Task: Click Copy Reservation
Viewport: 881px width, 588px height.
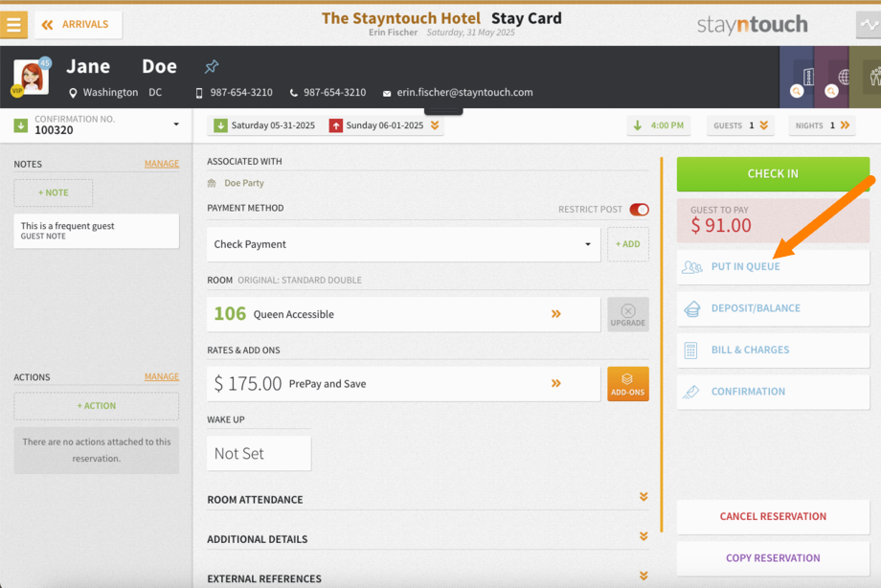Action: pos(773,557)
